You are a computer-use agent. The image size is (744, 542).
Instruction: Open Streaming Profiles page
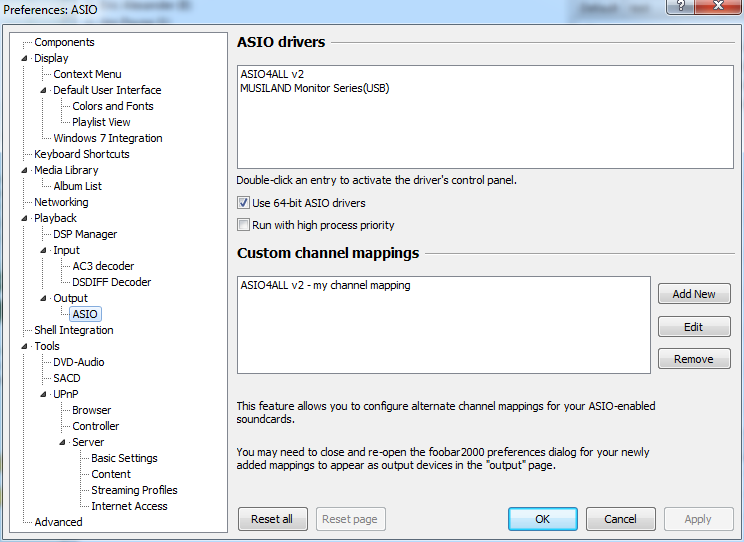tap(134, 490)
